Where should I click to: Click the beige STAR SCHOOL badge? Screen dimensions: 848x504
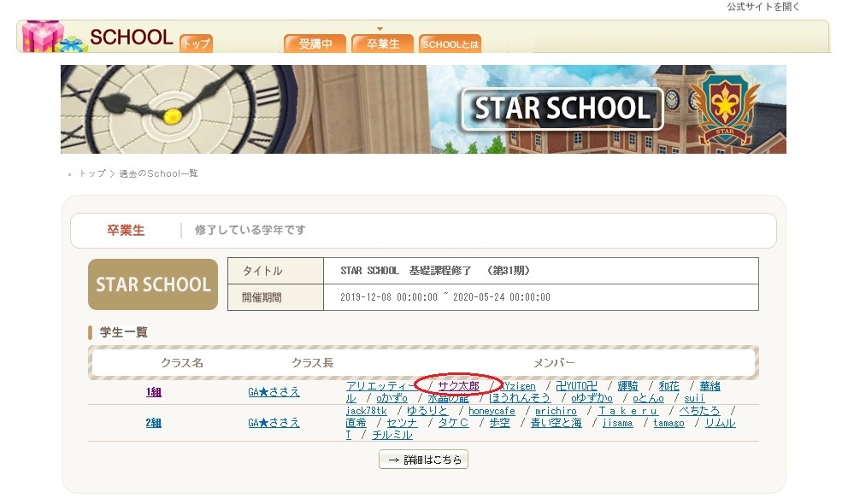(153, 284)
